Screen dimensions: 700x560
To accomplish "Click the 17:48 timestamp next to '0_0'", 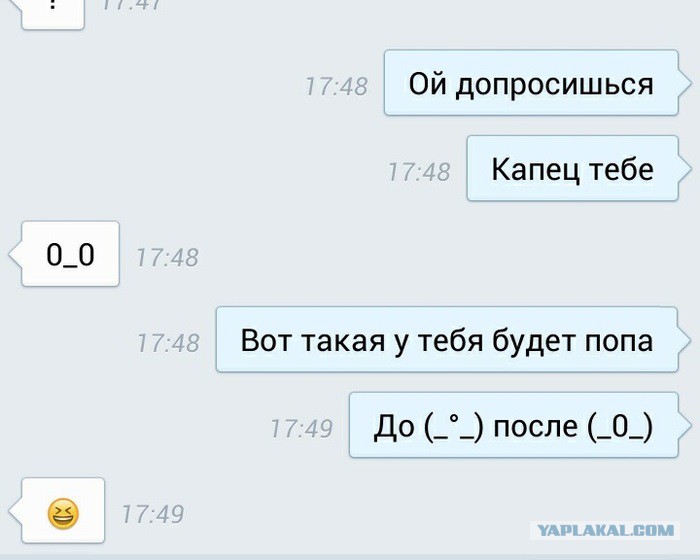I will [167, 258].
